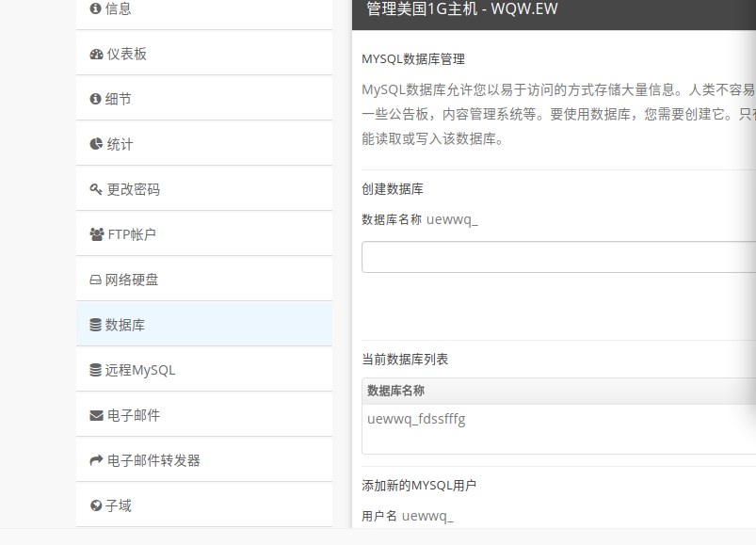Select 更改密码 in the sidebar
The image size is (756, 545).
tap(204, 189)
